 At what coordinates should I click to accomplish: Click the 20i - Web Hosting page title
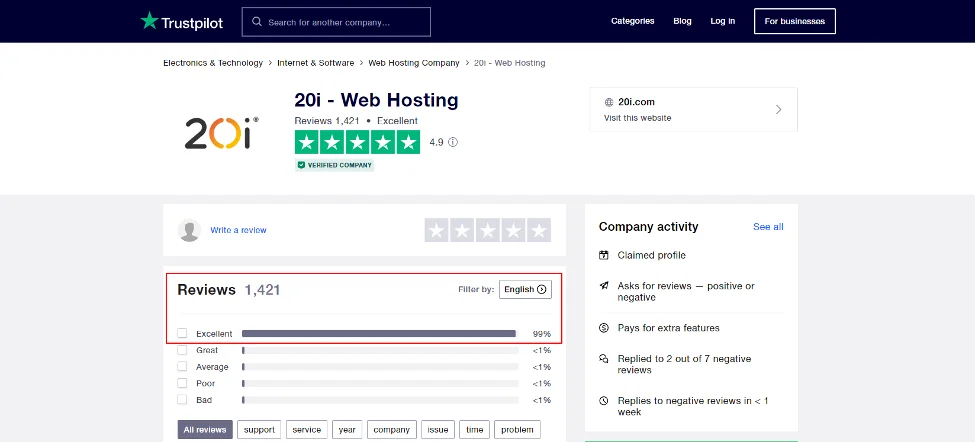[376, 100]
